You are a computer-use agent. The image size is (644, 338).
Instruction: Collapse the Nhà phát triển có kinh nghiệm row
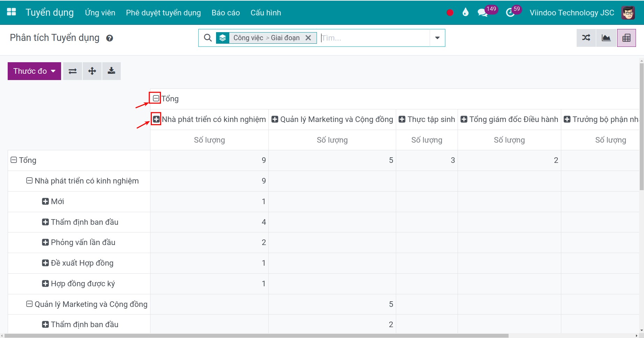point(30,181)
